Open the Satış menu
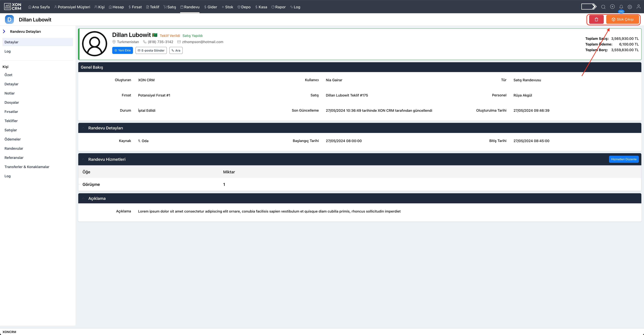This screenshot has width=644, height=335. pos(170,7)
